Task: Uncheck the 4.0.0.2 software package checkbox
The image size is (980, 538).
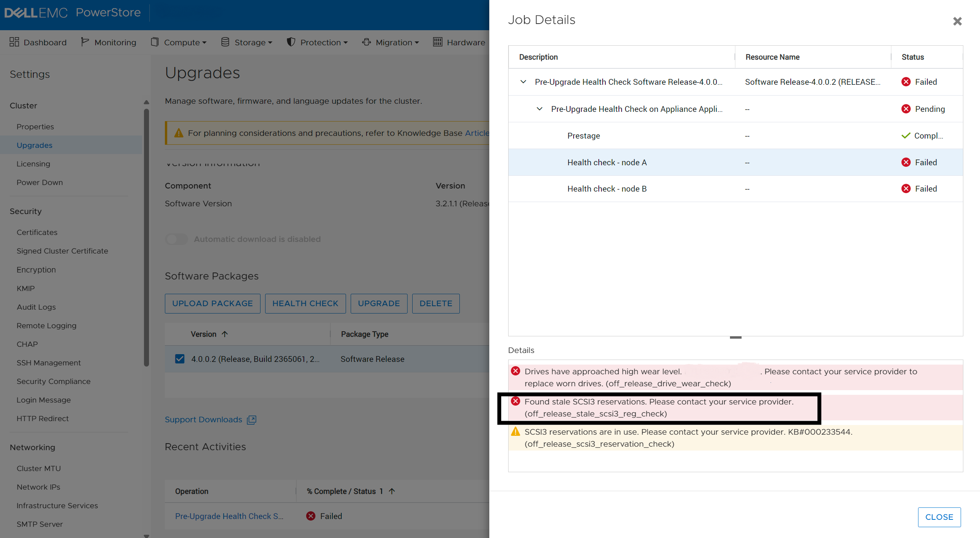Action: (180, 359)
